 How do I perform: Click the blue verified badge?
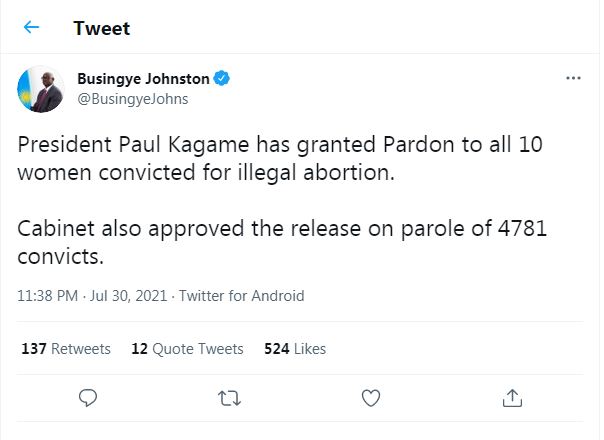tap(226, 78)
